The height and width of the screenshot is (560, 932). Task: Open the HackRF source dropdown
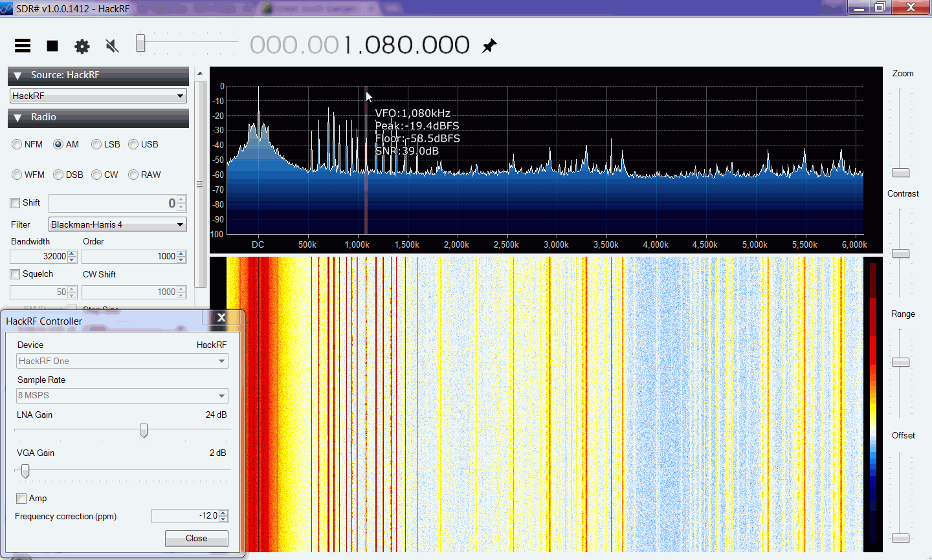pyautogui.click(x=98, y=96)
